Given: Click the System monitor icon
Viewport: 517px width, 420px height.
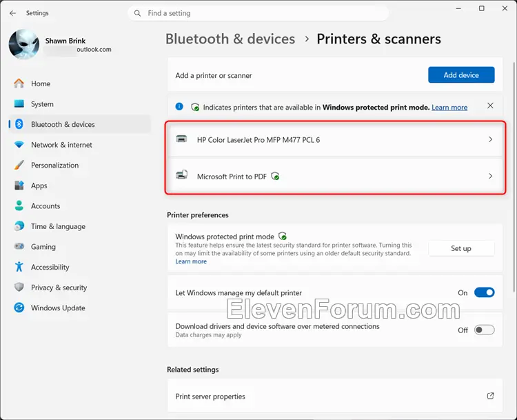Looking at the screenshot, I should (x=19, y=104).
